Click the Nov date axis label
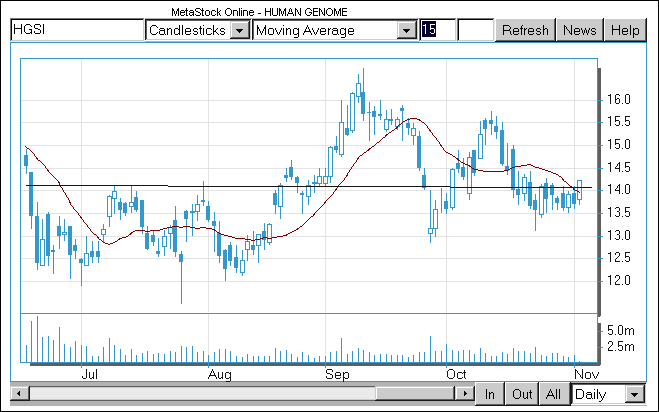The width and height of the screenshot is (659, 412). click(587, 374)
